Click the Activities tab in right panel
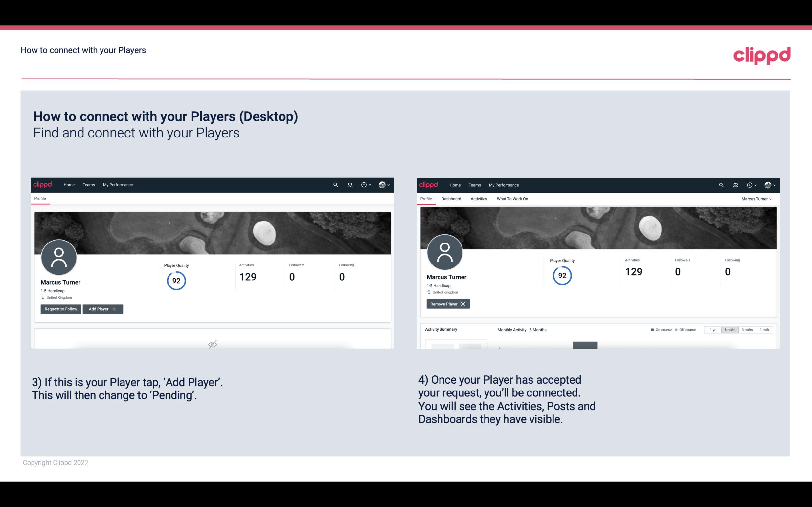 tap(479, 199)
